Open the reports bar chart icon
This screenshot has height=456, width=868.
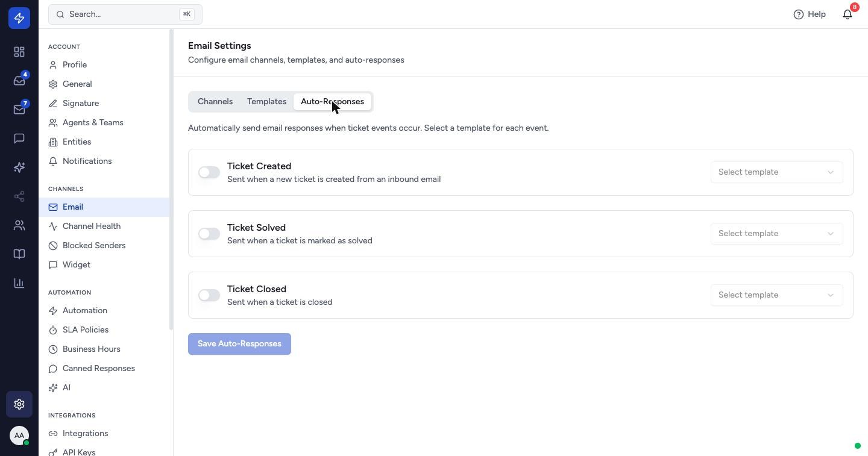(19, 283)
